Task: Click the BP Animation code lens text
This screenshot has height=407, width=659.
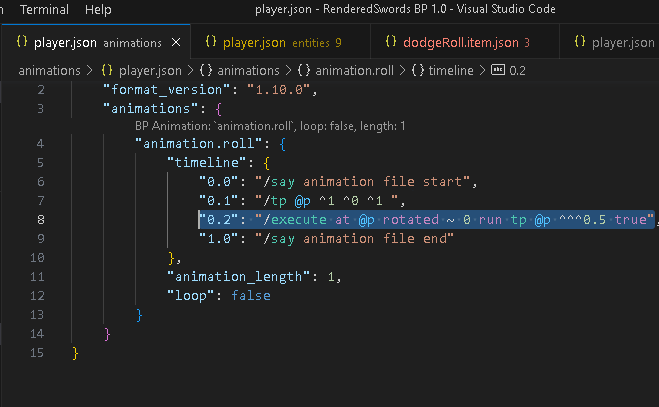Action: (x=270, y=126)
